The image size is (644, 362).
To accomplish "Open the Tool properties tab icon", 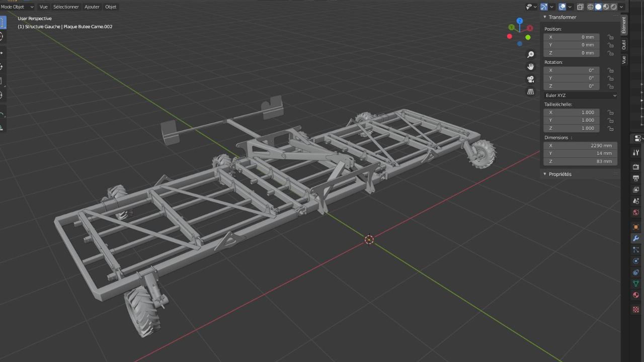I will click(636, 153).
